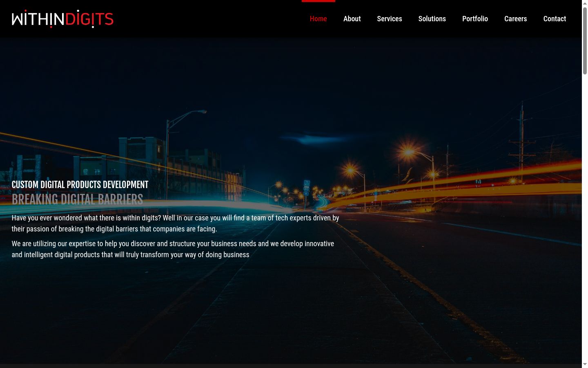Click the vertical scrollbar thumb
This screenshot has height=368, width=588.
click(x=585, y=41)
